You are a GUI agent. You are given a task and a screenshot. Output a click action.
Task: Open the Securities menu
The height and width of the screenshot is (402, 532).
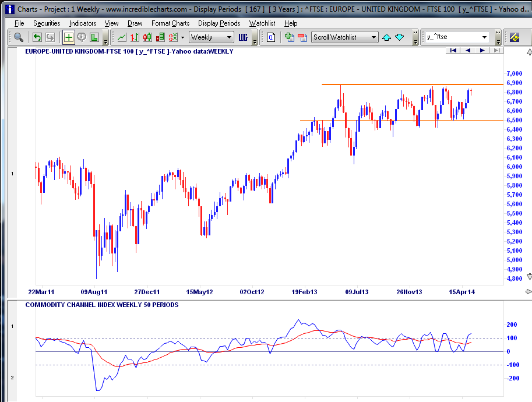coord(47,23)
